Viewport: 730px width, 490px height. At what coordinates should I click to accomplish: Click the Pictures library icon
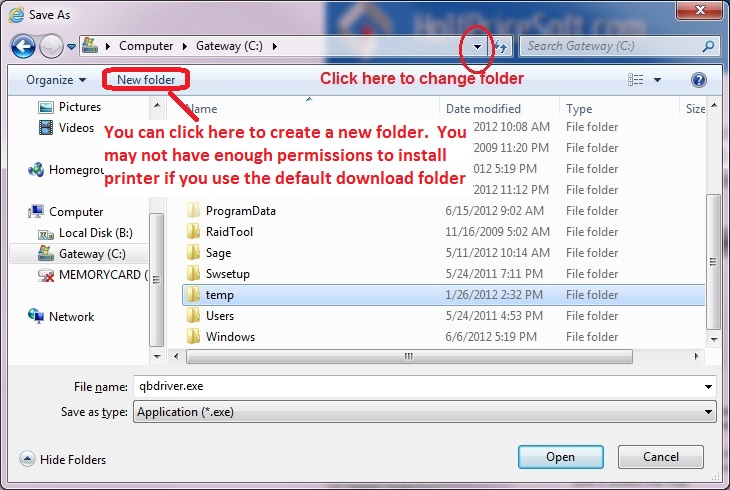46,107
